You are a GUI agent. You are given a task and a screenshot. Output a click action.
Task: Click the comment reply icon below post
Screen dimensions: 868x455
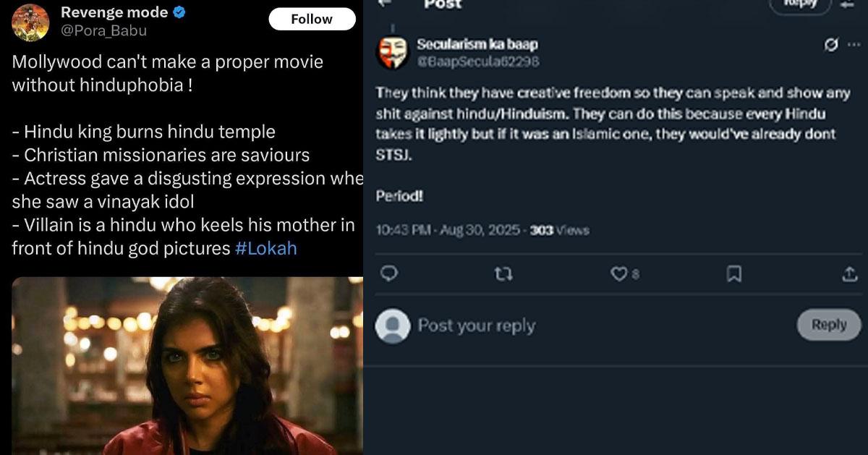(x=388, y=273)
